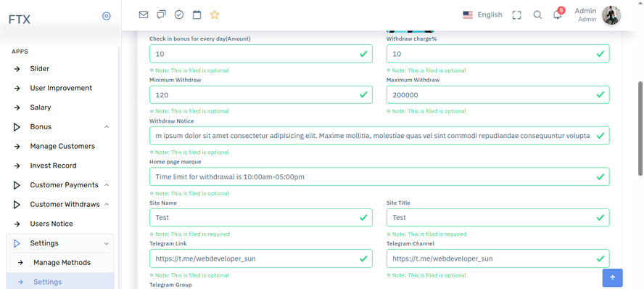Focus the Withdraw charge% input field

tap(498, 54)
